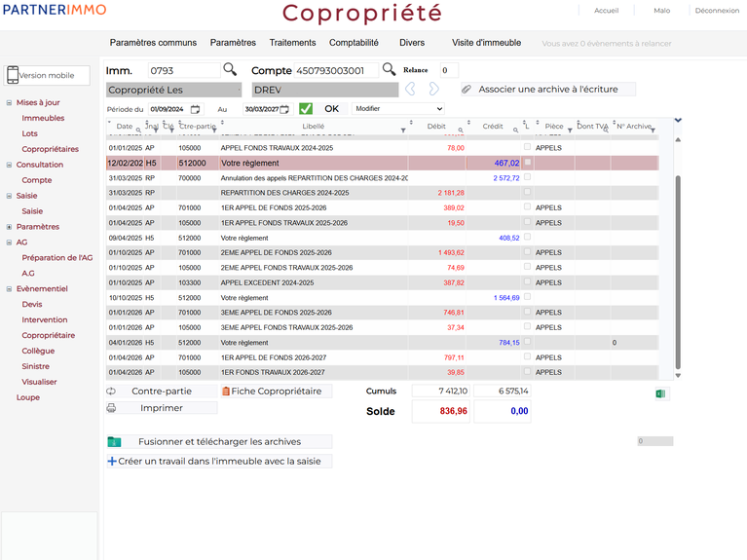Tick the L checkbox on the APPEL EXCEDENT 2024-2025 row
747x560 pixels.
point(528,282)
